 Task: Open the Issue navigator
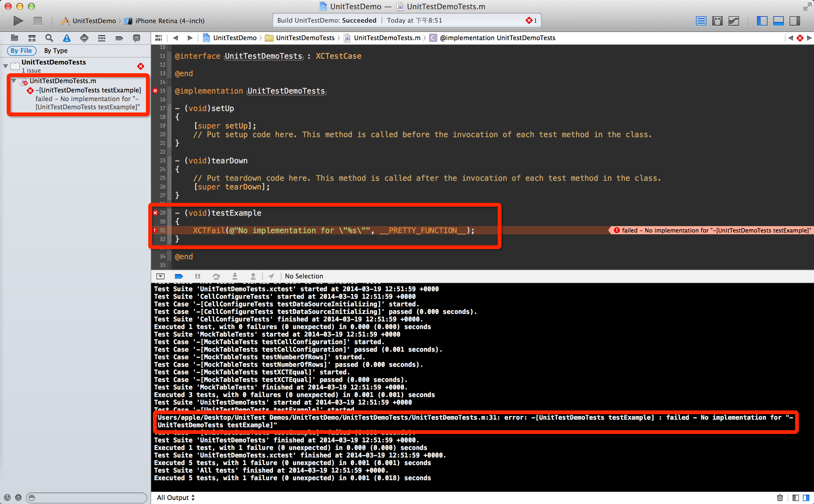67,38
